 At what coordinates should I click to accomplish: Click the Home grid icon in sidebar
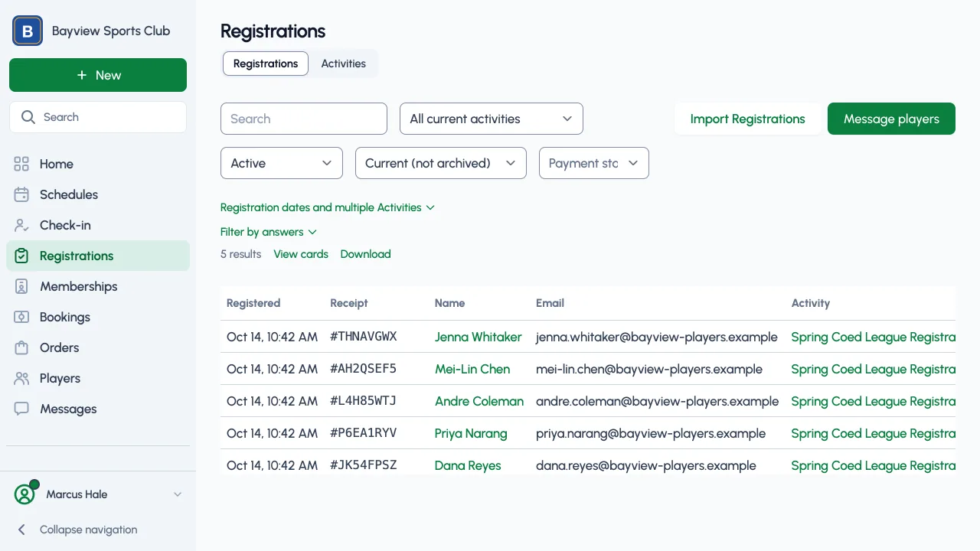tap(21, 164)
